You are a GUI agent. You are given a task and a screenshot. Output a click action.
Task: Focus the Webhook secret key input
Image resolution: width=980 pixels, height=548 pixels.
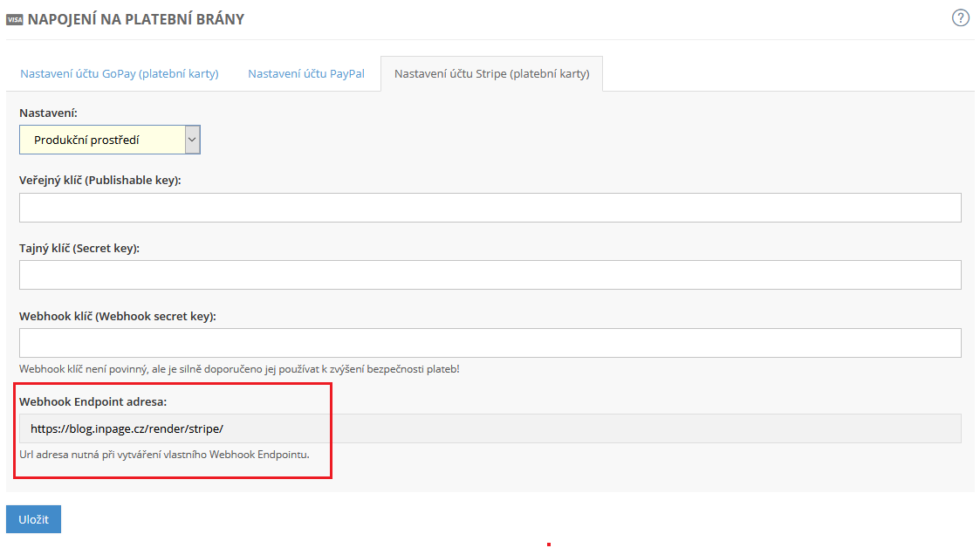pos(490,343)
